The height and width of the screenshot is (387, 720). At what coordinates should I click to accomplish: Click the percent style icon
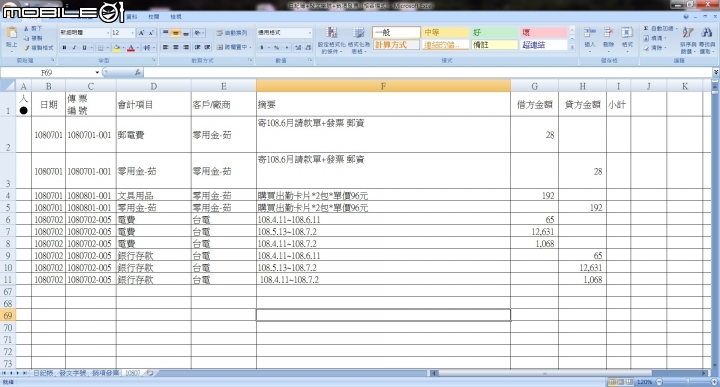point(276,47)
